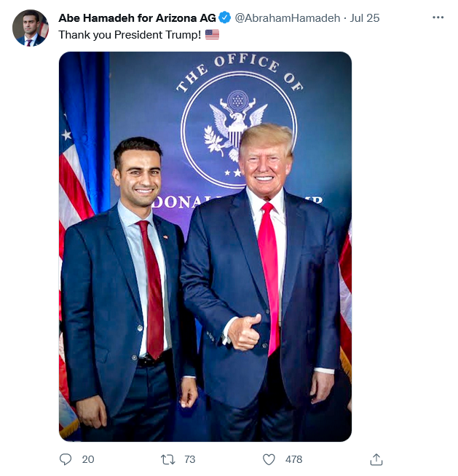Image resolution: width=458 pixels, height=476 pixels.
Task: View the 20 replies count
Action: pyautogui.click(x=88, y=459)
